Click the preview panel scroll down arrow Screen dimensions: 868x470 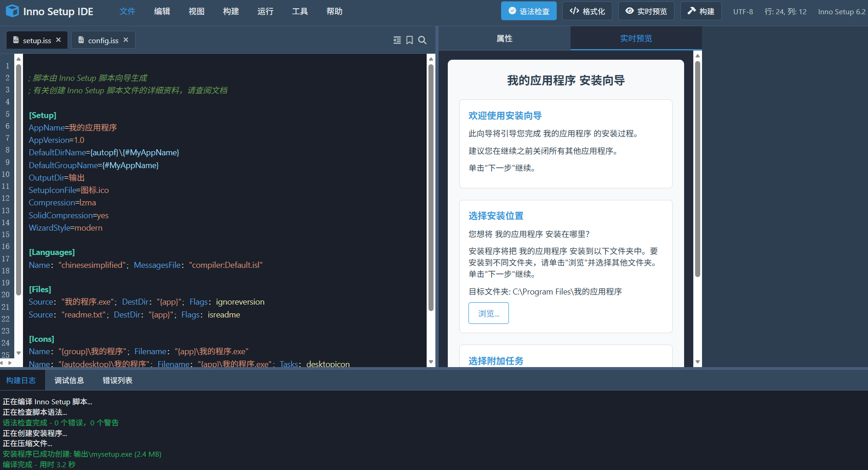[x=697, y=362]
